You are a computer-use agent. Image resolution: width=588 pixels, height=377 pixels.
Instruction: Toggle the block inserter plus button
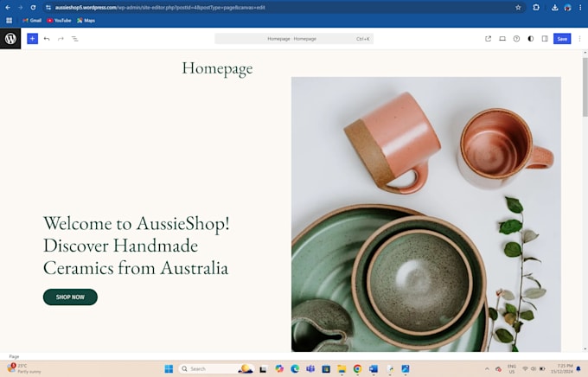pos(33,39)
